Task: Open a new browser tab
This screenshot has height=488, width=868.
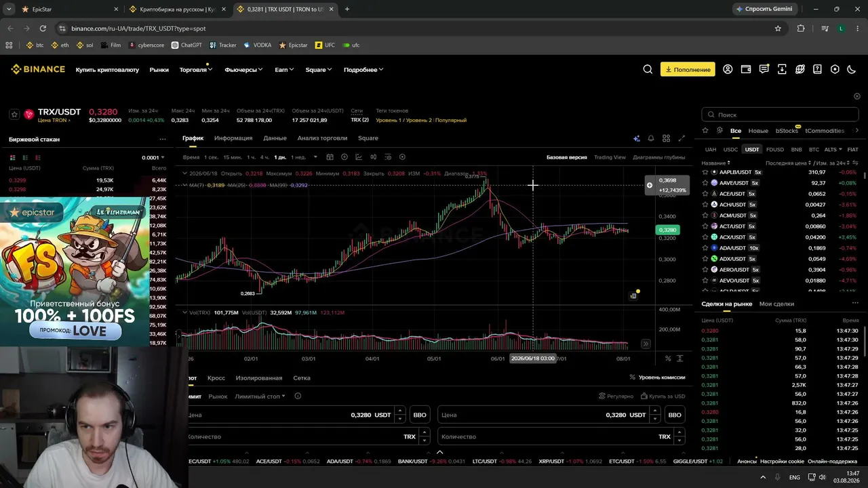Action: 347,9
